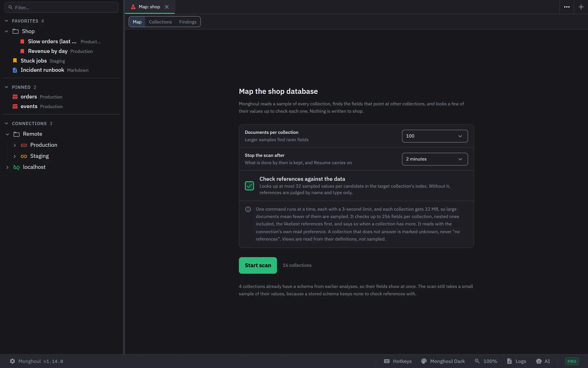Open Logs from the status bar
The height and width of the screenshot is (368, 588).
click(x=517, y=361)
